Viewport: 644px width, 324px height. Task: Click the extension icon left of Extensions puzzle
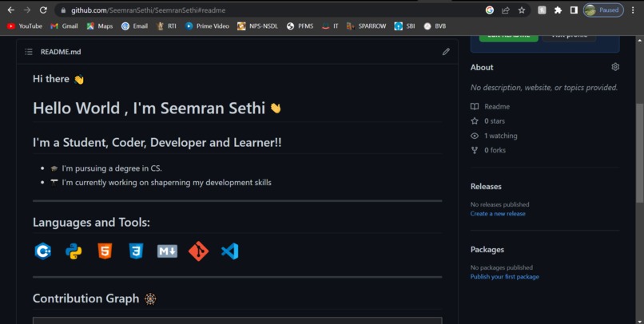[x=543, y=10]
